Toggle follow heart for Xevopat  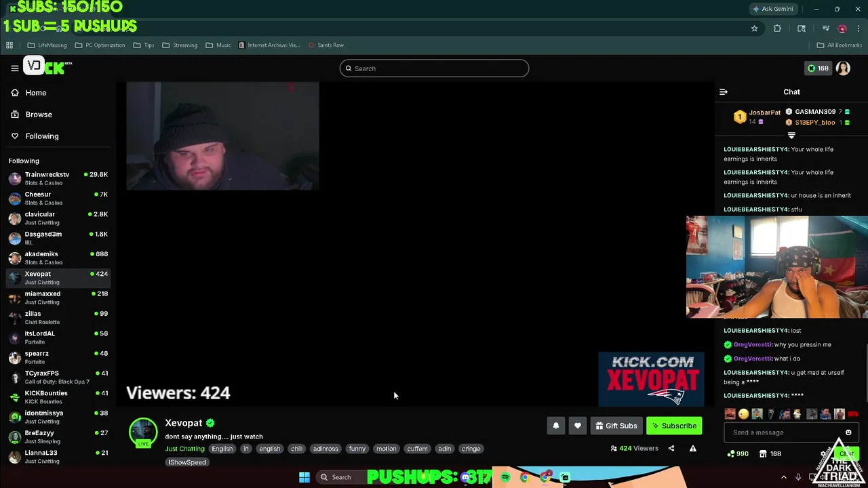[x=577, y=426]
